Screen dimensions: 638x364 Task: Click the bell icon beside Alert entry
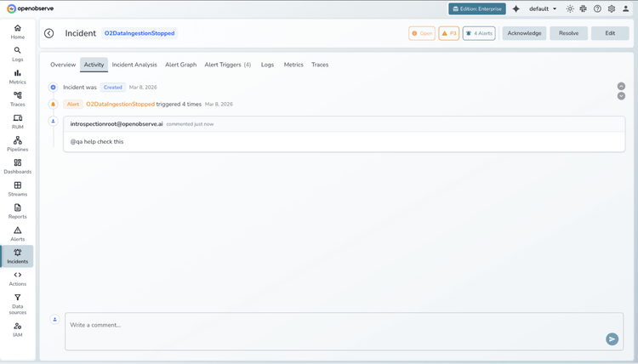click(53, 104)
